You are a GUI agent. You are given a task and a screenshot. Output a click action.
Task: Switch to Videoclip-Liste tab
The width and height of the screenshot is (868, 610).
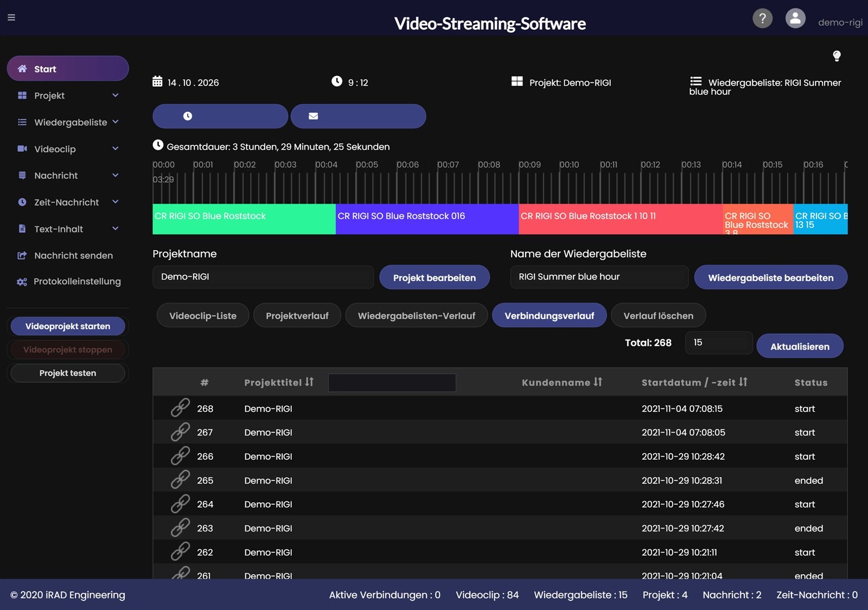[203, 315]
